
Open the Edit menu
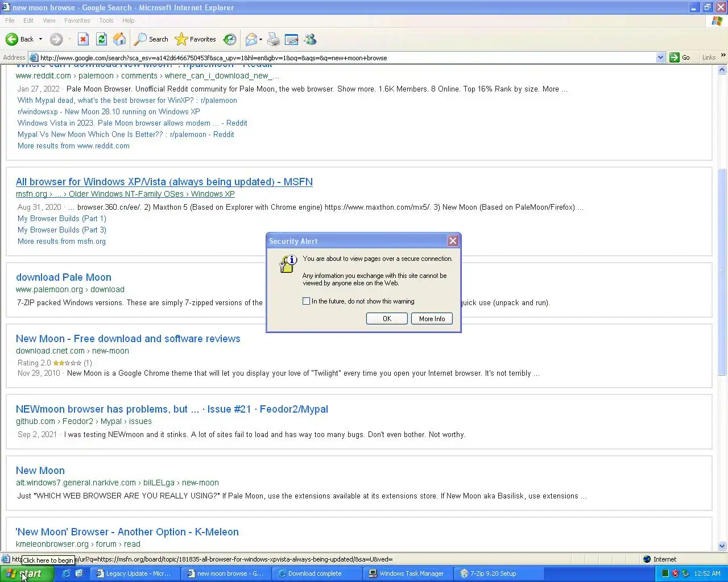pos(28,20)
